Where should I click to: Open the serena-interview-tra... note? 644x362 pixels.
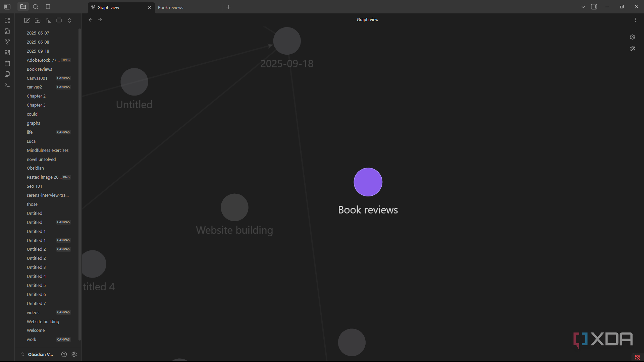coord(48,195)
